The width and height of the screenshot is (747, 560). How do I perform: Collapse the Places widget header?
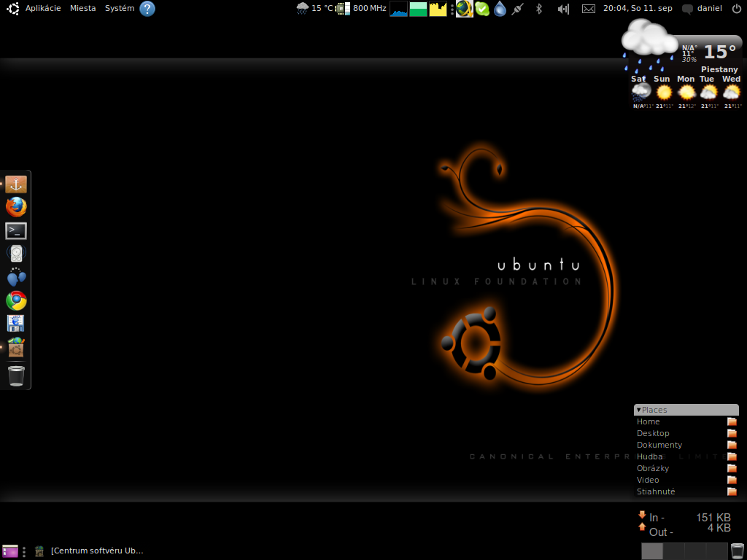(x=686, y=410)
